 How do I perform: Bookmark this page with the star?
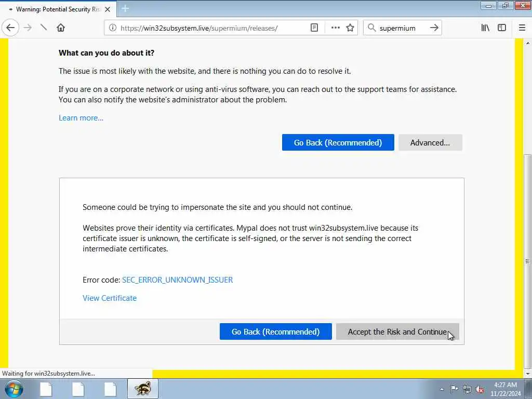350,28
